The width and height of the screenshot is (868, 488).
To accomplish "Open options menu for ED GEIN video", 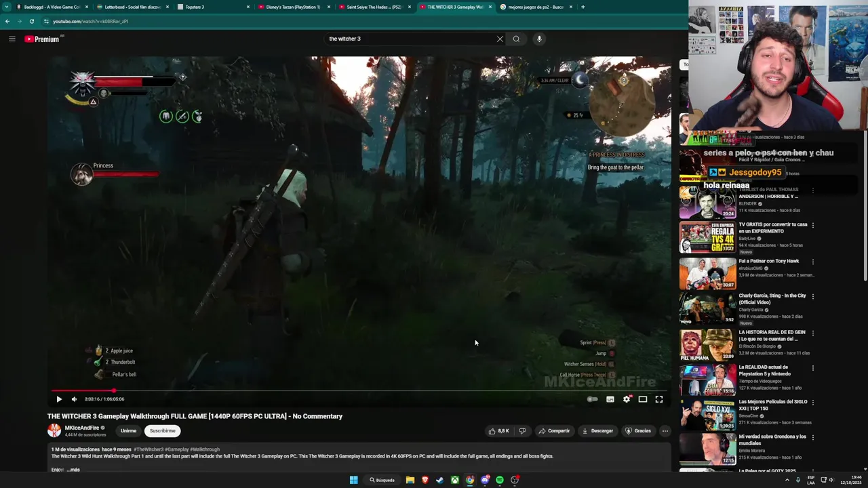I will pos(813,333).
